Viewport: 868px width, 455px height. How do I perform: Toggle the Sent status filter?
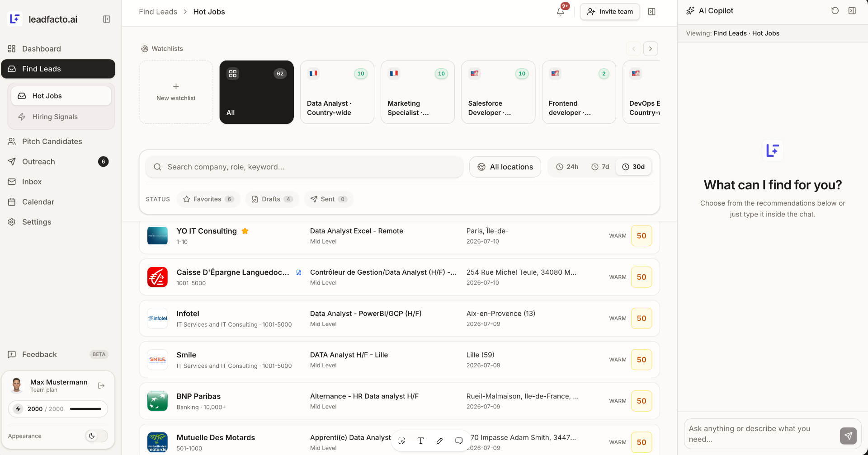point(329,199)
